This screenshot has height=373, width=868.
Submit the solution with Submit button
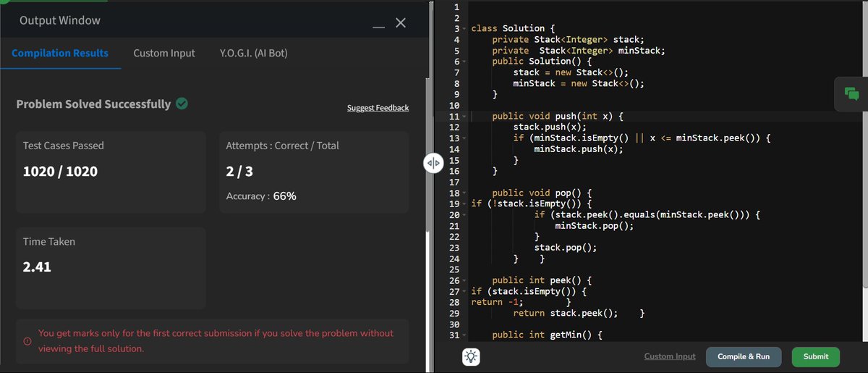tap(816, 356)
